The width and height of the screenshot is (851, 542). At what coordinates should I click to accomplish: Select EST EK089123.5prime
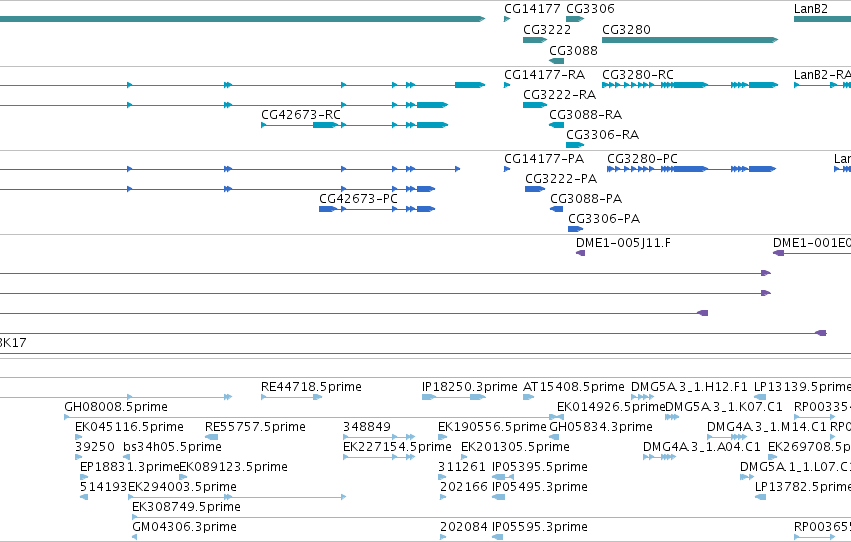tap(233, 468)
